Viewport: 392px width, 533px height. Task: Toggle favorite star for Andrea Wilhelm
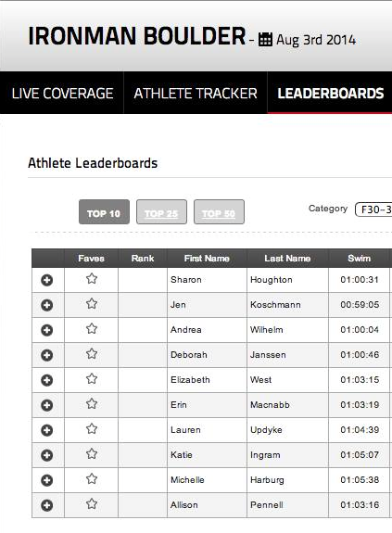(x=92, y=329)
